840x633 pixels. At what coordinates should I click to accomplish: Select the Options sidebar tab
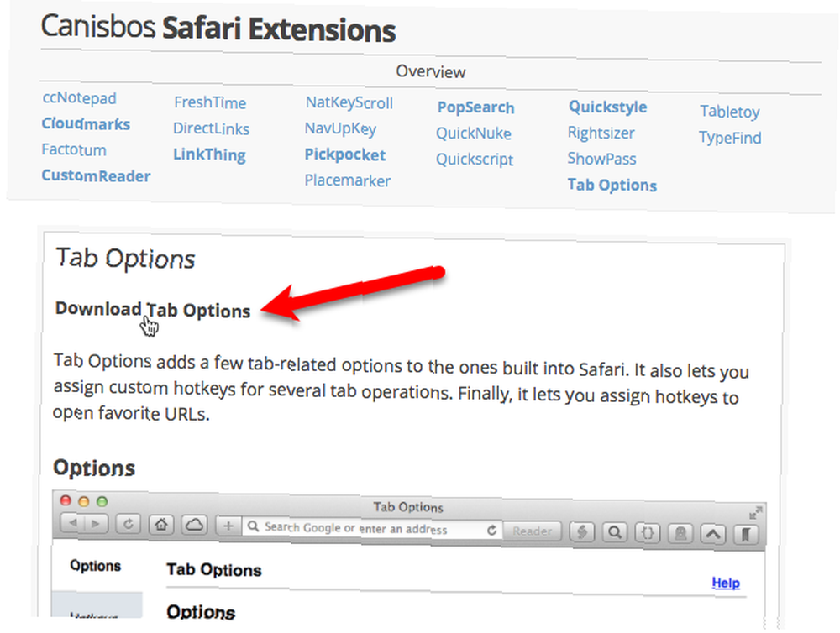(96, 566)
